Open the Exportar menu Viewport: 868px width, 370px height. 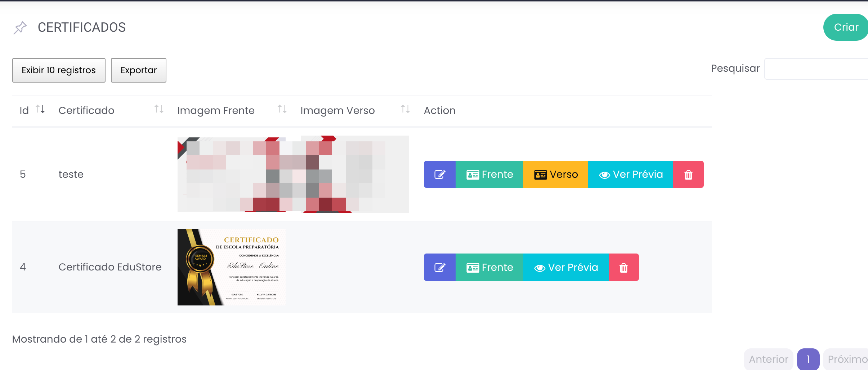(x=138, y=70)
